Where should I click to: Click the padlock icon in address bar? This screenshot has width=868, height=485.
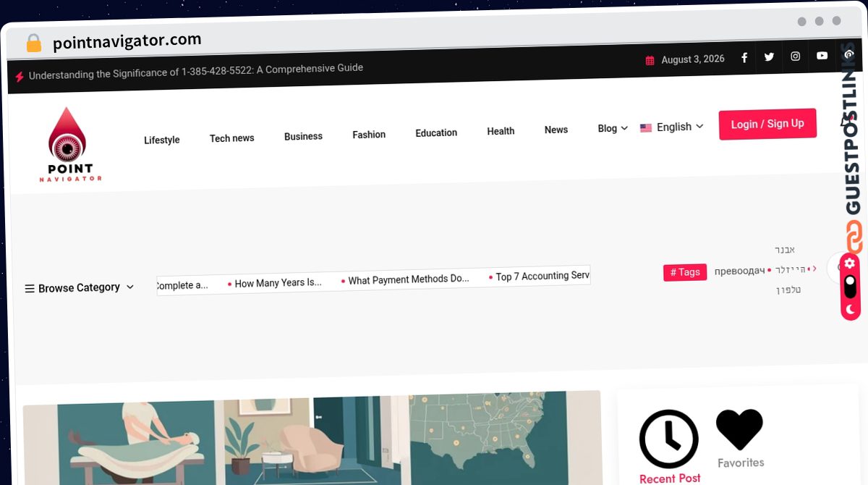[33, 43]
